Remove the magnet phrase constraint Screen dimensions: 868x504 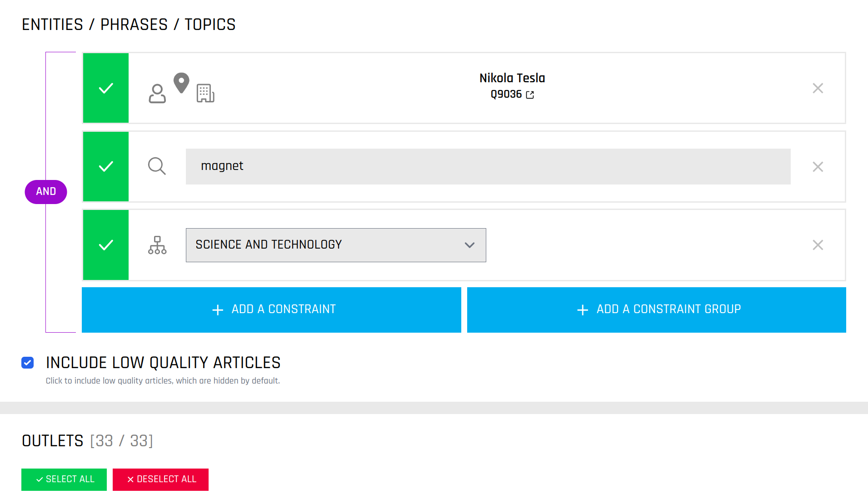pos(818,167)
